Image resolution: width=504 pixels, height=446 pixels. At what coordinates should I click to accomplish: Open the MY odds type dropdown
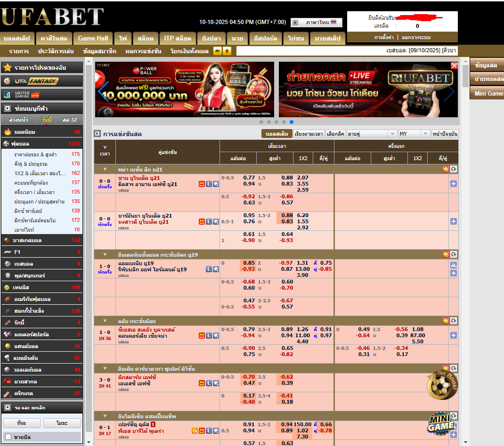(x=414, y=134)
